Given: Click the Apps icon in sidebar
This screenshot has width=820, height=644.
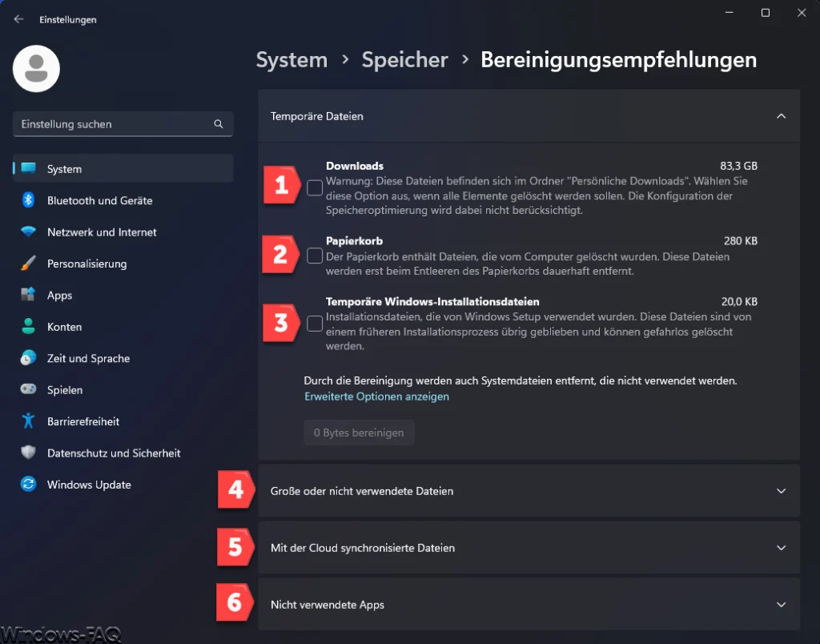Looking at the screenshot, I should [x=28, y=295].
